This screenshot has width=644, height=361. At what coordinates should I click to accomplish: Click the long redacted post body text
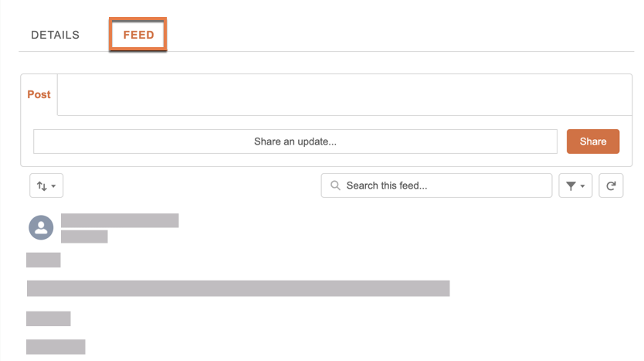coord(238,288)
